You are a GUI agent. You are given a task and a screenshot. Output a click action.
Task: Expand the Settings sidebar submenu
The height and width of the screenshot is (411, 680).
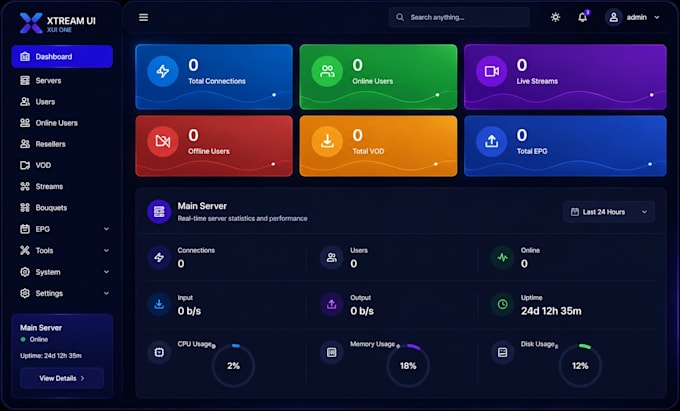pyautogui.click(x=62, y=293)
